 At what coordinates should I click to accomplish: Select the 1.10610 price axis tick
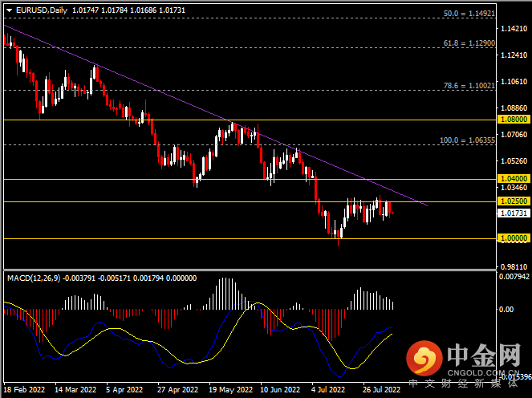[x=514, y=81]
